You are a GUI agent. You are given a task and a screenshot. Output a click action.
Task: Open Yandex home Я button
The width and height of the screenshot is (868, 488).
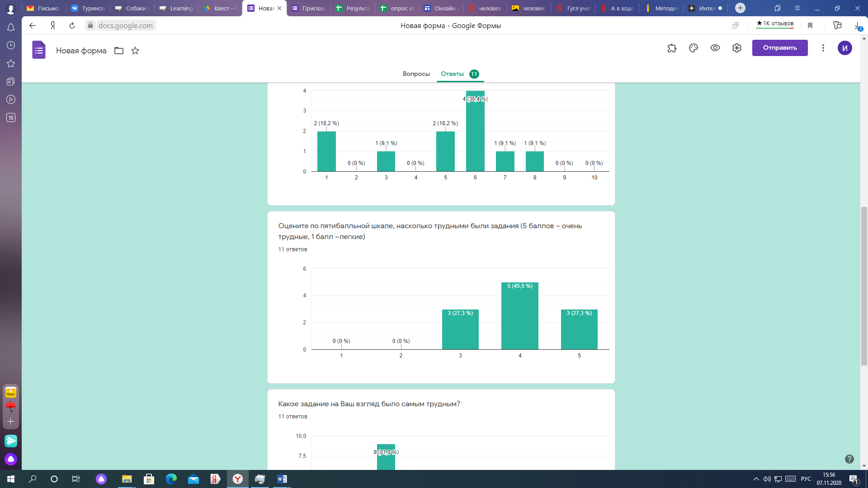tap(53, 25)
